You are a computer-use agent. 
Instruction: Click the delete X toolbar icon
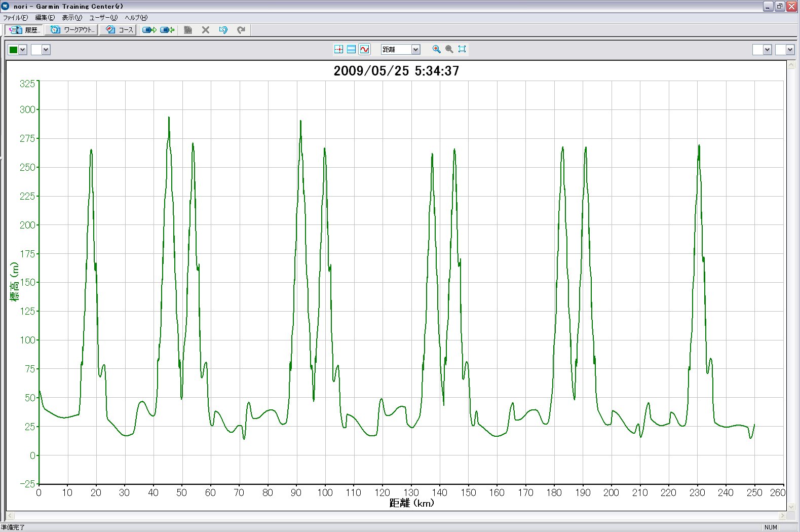[x=206, y=30]
